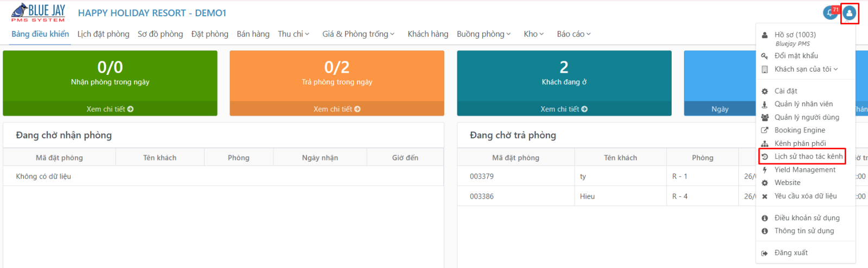868x268 pixels.
Task: Click arrow icon in green Nhận phòng card
Action: click(130, 109)
